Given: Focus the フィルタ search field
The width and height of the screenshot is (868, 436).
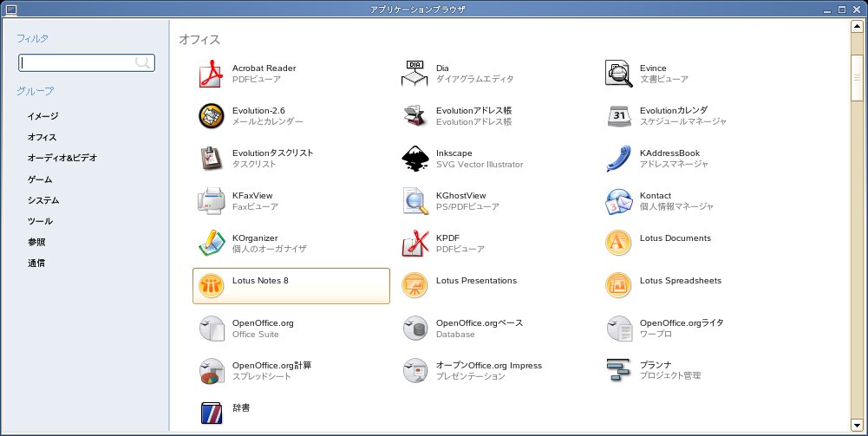Looking at the screenshot, I should coord(87,62).
